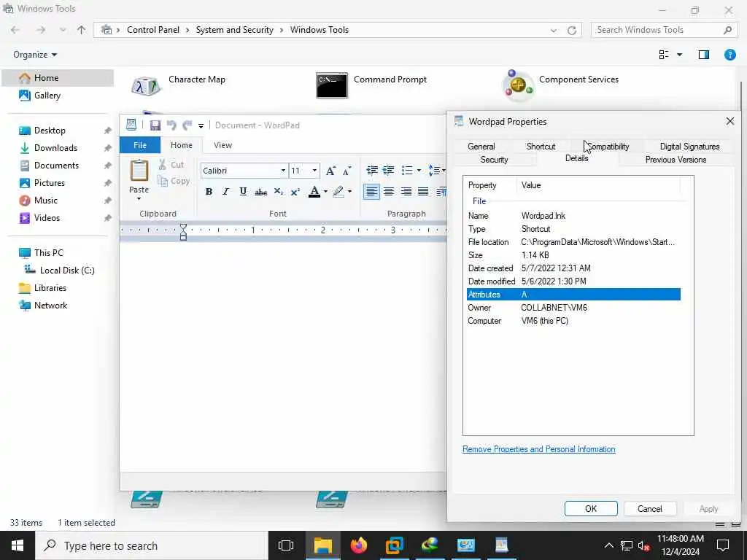Click the Up arrow in Explorer navigation

click(x=82, y=30)
